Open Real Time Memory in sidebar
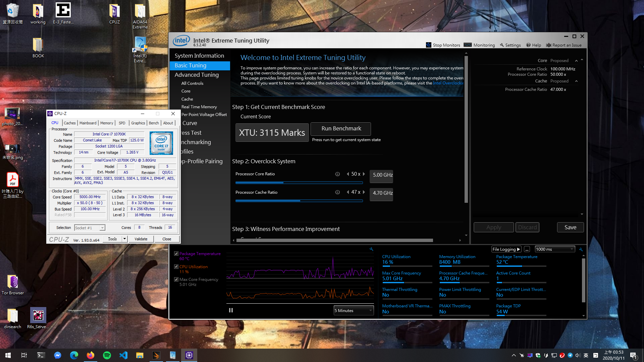 pyautogui.click(x=199, y=107)
